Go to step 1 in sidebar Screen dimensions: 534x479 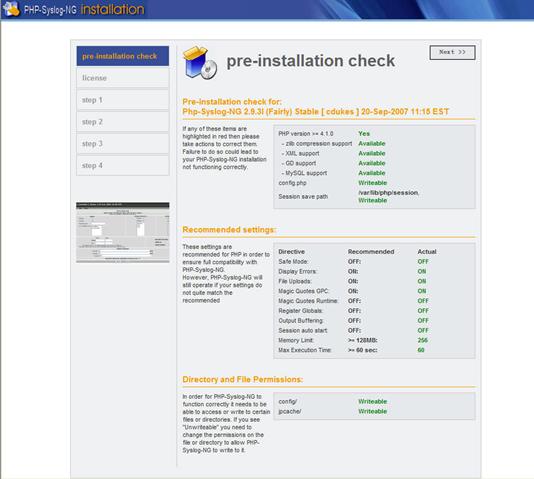(123, 100)
